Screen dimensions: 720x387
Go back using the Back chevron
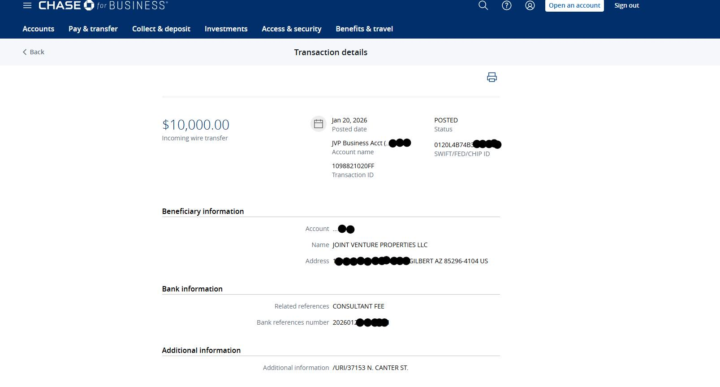pos(34,52)
